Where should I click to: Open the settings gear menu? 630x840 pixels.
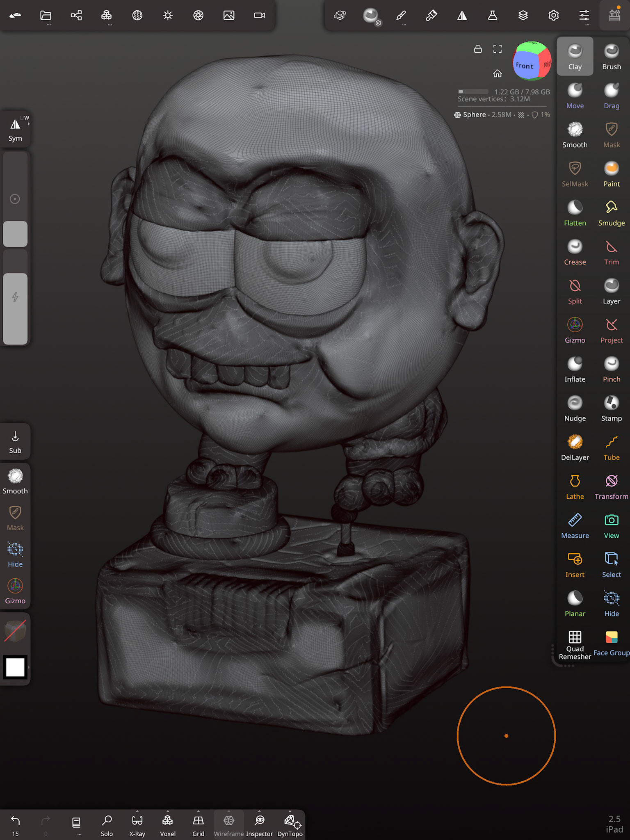(554, 16)
